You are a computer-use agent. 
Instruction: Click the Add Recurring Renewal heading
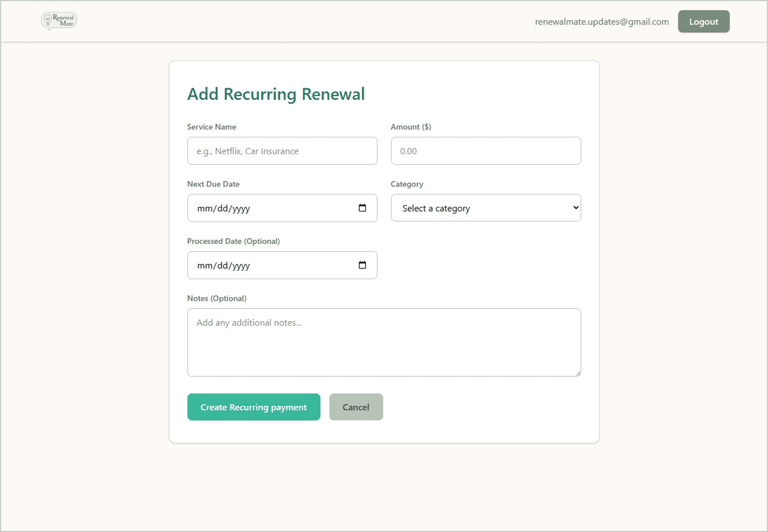[276, 94]
